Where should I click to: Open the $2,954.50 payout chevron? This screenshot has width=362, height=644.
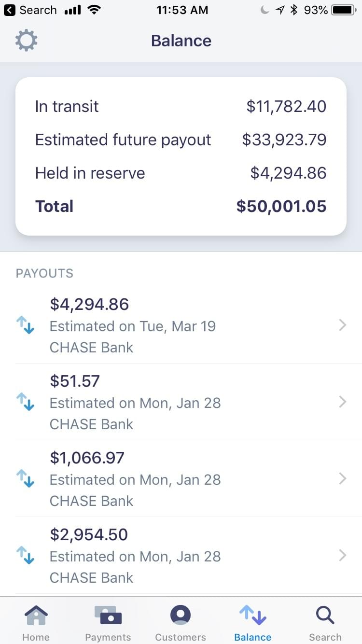pyautogui.click(x=343, y=555)
